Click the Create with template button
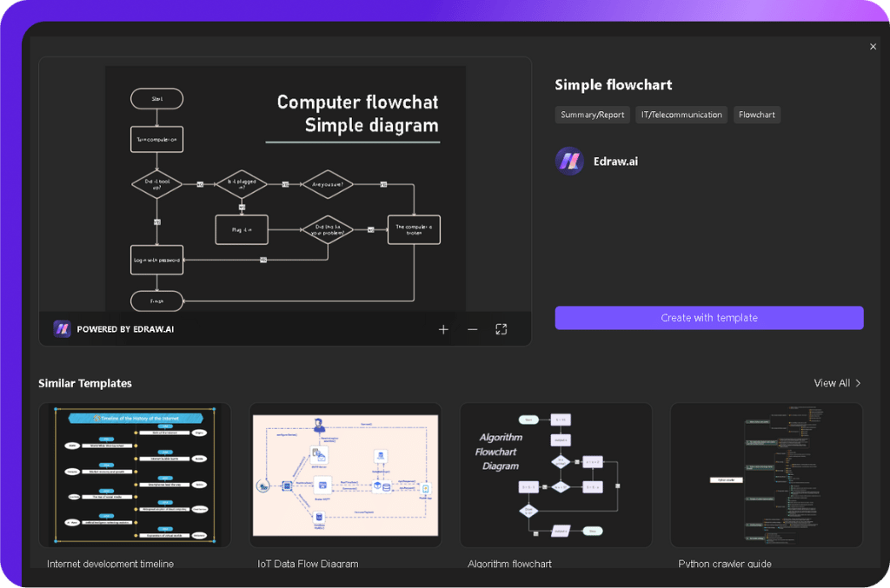The height and width of the screenshot is (588, 890). point(708,317)
